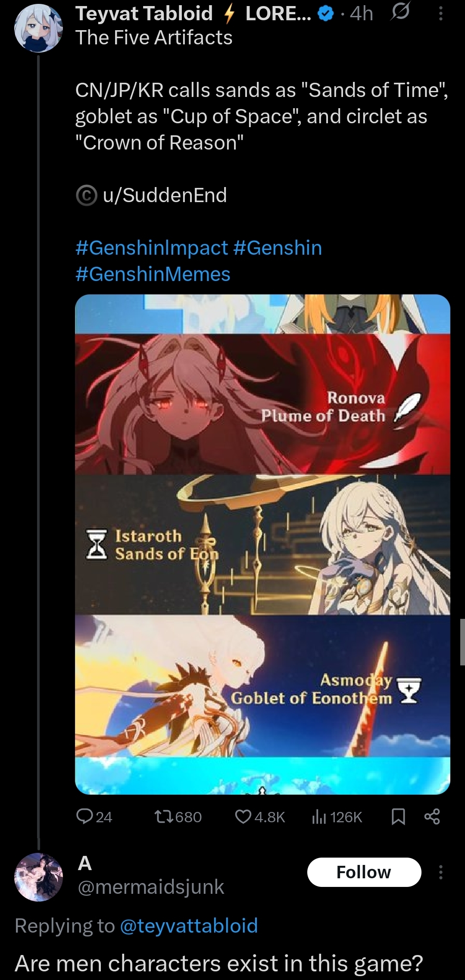This screenshot has width=465, height=980.
Task: Visit the @teyvattabloid mention link
Action: pos(189,926)
